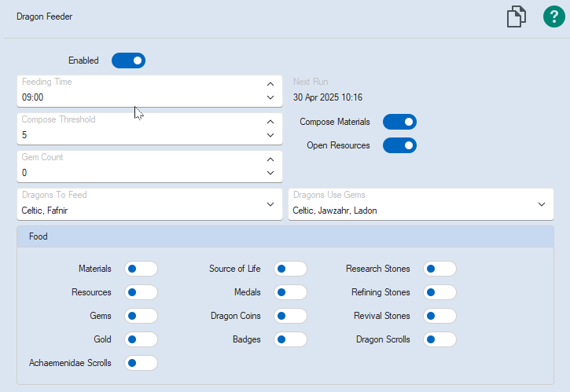Enable the Materials food toggle
570x392 pixels.
(142, 269)
